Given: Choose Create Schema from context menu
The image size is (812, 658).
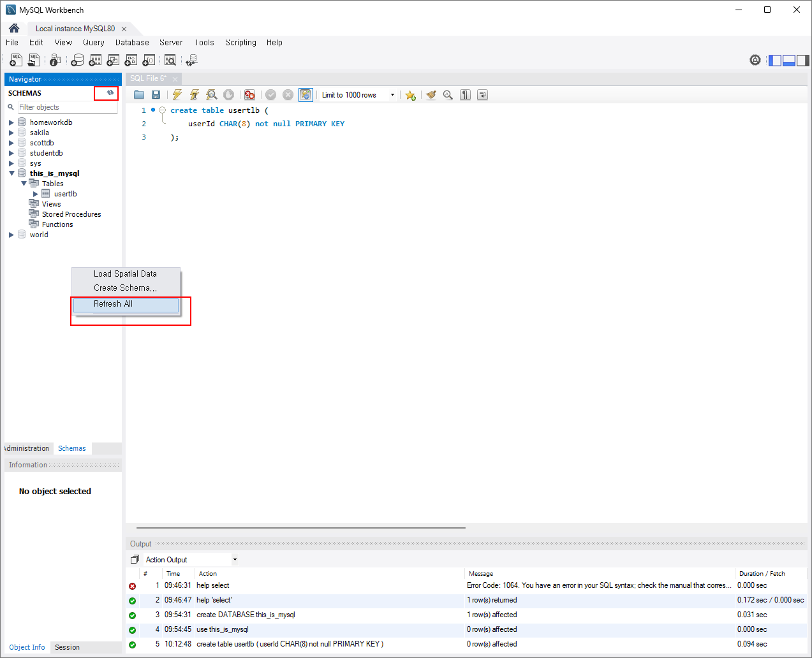Looking at the screenshot, I should 126,288.
